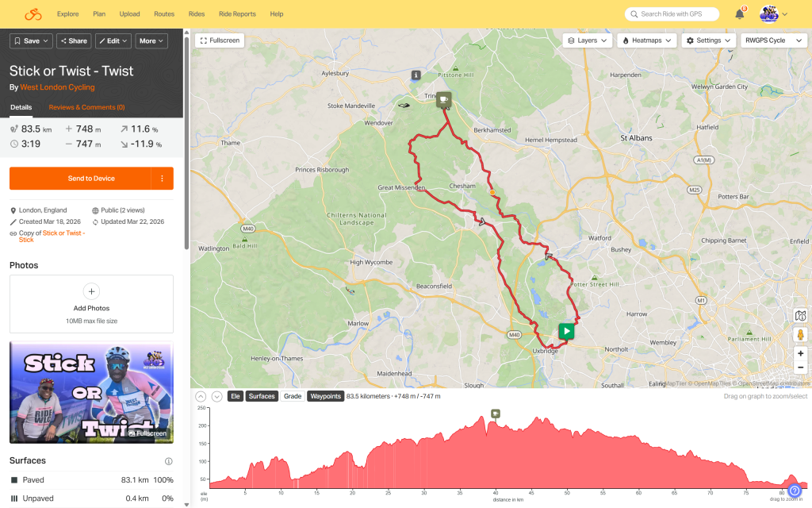812x508 pixels.
Task: Open the West London Cycling link
Action: pos(57,87)
